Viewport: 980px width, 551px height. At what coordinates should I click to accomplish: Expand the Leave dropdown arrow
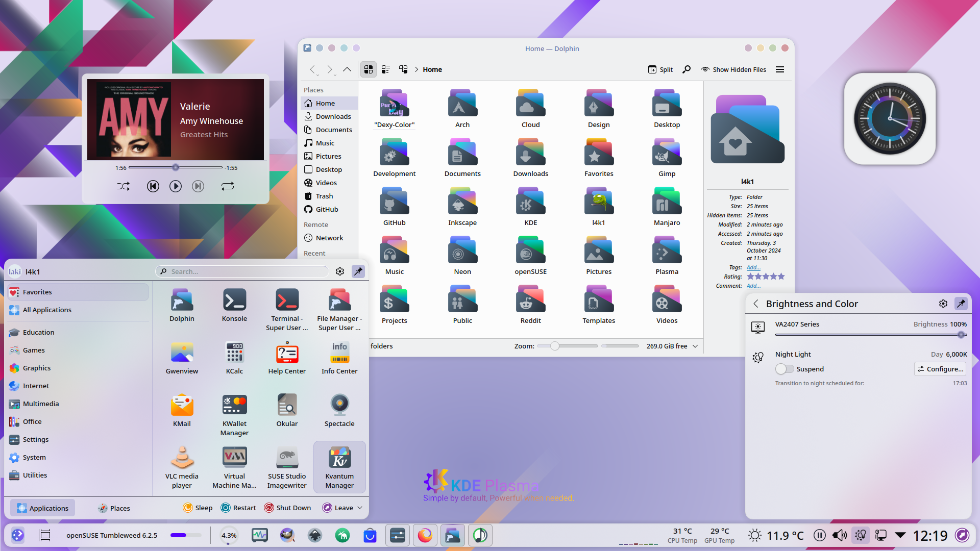click(x=360, y=508)
